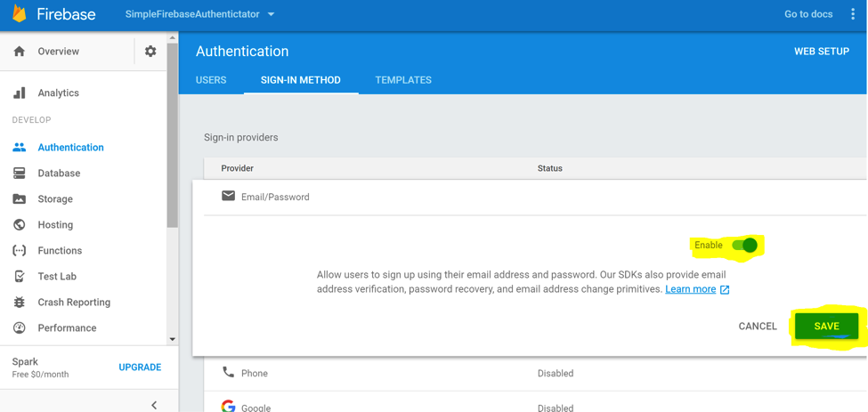This screenshot has width=868, height=412.
Task: Open the Hosting section
Action: click(x=55, y=224)
